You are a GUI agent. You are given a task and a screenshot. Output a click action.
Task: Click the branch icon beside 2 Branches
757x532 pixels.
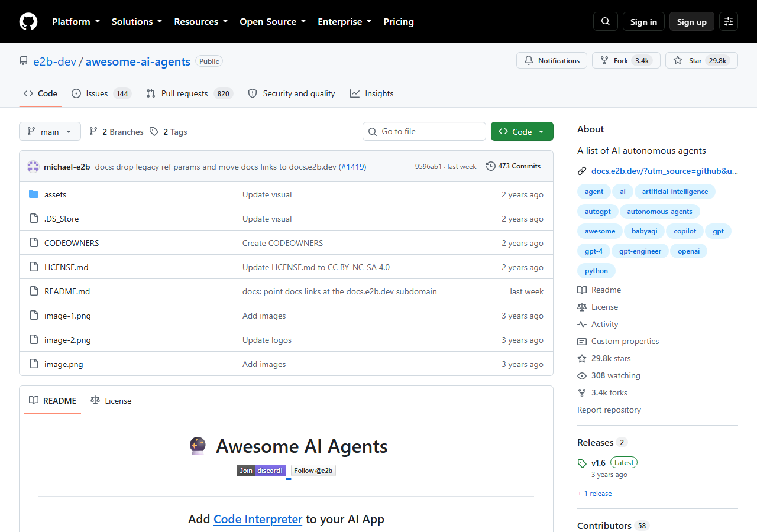93,131
